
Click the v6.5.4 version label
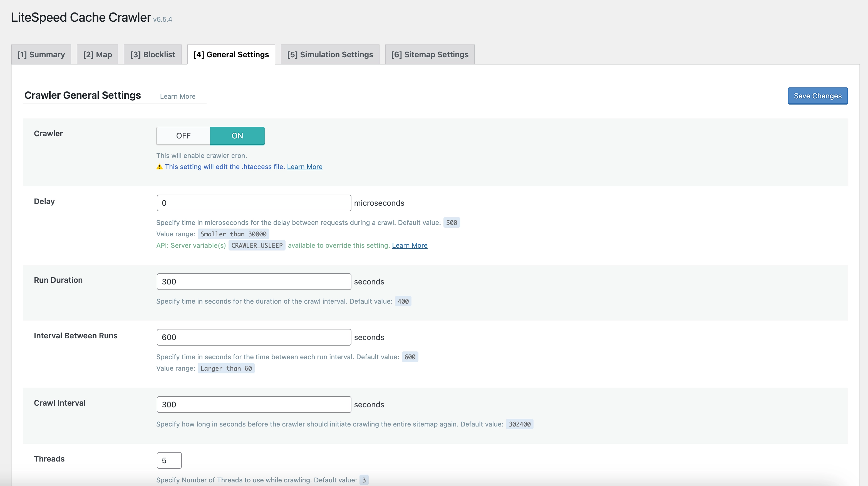tap(162, 19)
